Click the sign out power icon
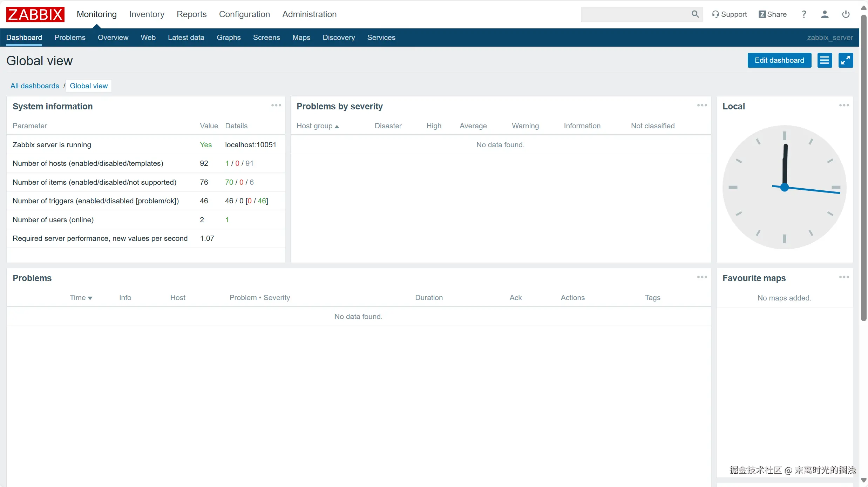868x487 pixels. pyautogui.click(x=846, y=14)
